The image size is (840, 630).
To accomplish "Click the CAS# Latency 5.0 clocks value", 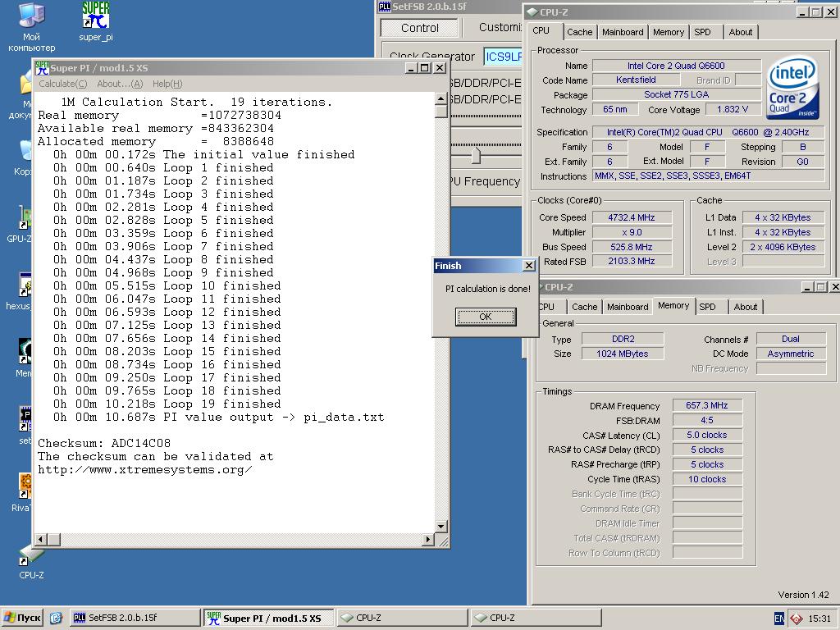I will click(707, 435).
